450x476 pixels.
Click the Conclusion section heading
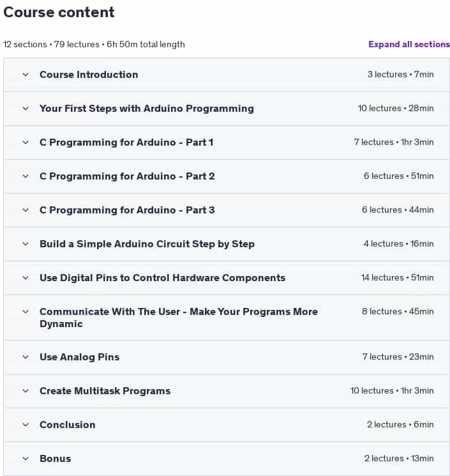point(67,425)
